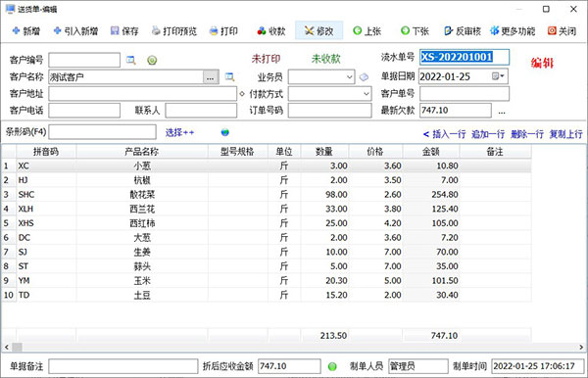Click the lookup icon right of 客户名称
This screenshot has height=378, width=588.
(x=229, y=77)
